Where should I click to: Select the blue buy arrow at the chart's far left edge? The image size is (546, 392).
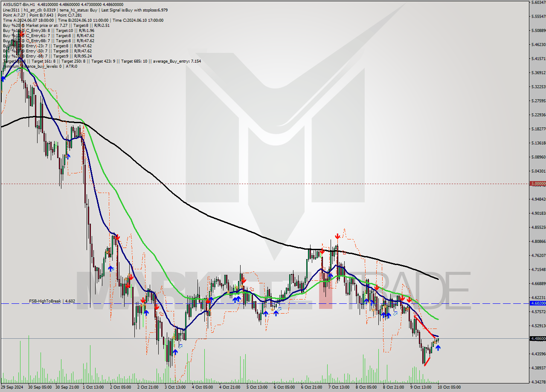pos(3,78)
